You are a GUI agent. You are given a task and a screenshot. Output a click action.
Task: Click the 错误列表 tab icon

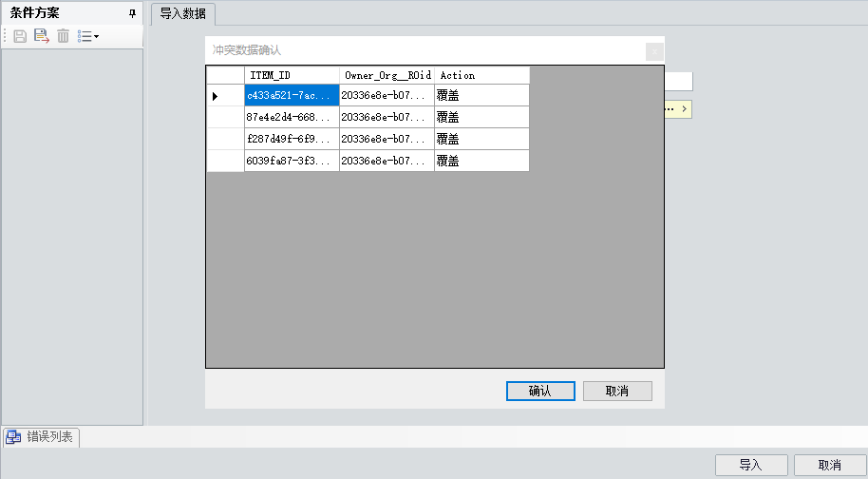13,437
